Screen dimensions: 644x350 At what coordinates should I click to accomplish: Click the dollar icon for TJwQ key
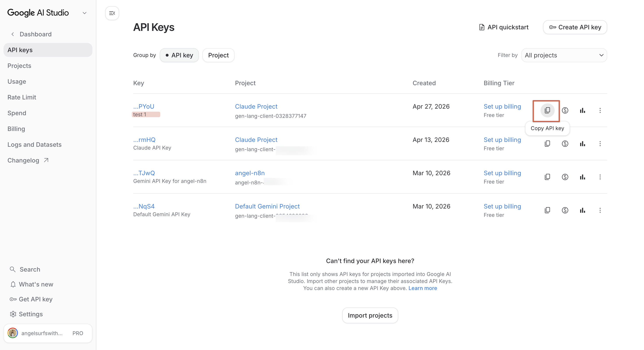pos(565,177)
